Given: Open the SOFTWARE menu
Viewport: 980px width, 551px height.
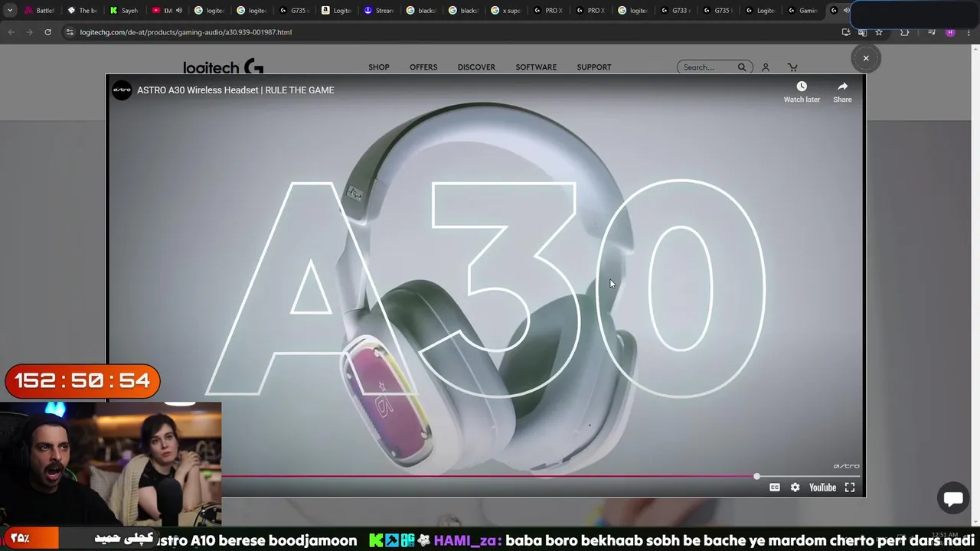Looking at the screenshot, I should pyautogui.click(x=536, y=67).
